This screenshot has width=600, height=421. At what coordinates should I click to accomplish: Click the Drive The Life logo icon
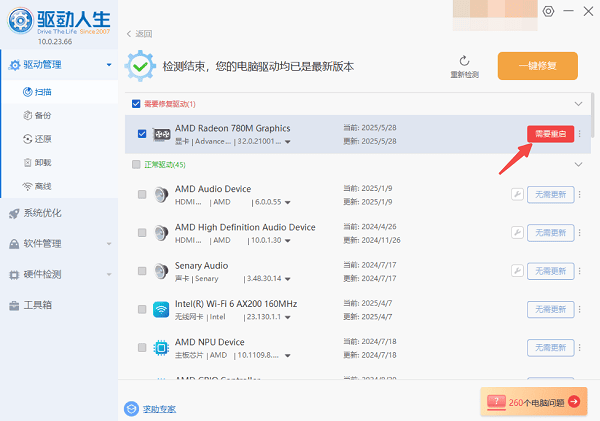(20, 21)
